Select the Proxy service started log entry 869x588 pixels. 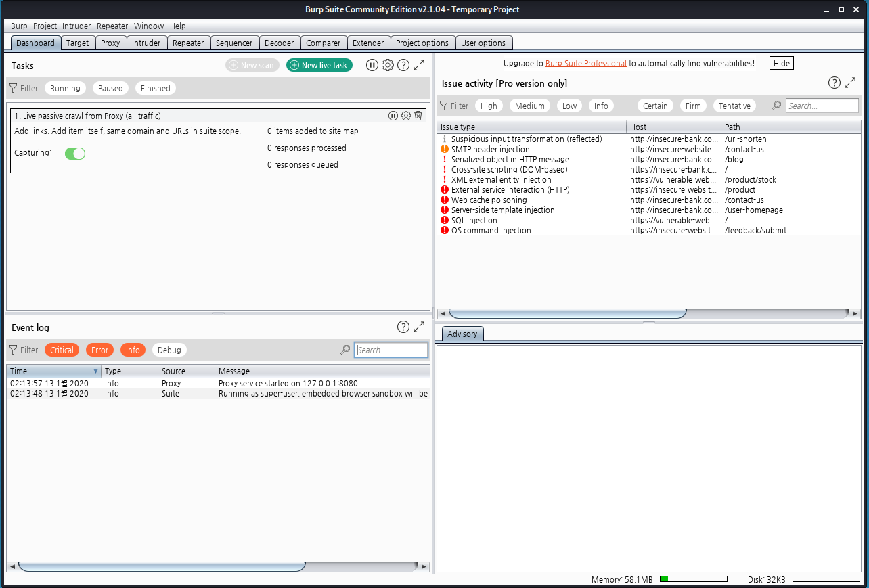point(218,384)
